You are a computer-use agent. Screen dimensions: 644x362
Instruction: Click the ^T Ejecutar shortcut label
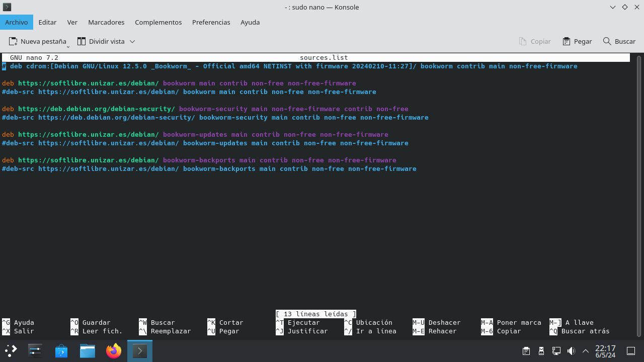click(x=298, y=323)
